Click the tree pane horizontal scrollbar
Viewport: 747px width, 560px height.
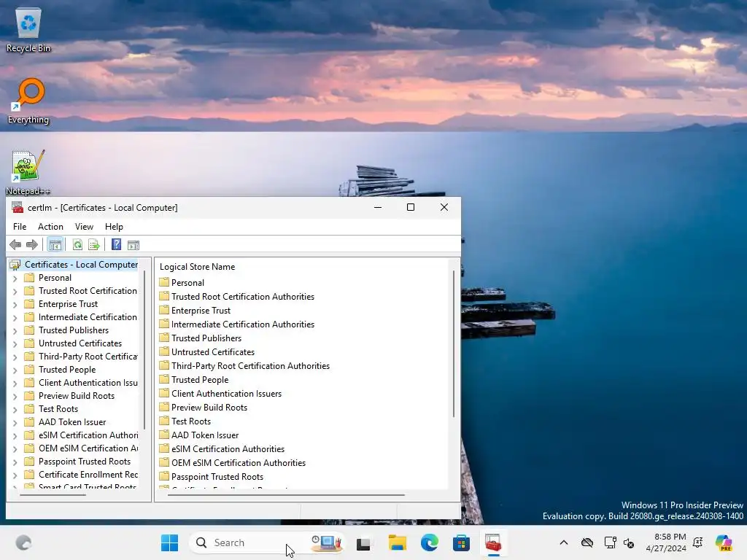53,495
